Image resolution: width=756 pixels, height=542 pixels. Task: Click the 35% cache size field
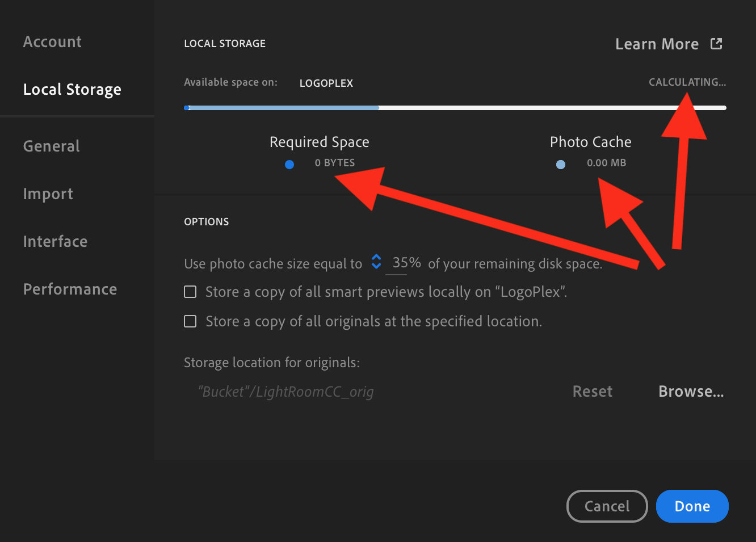[406, 263]
